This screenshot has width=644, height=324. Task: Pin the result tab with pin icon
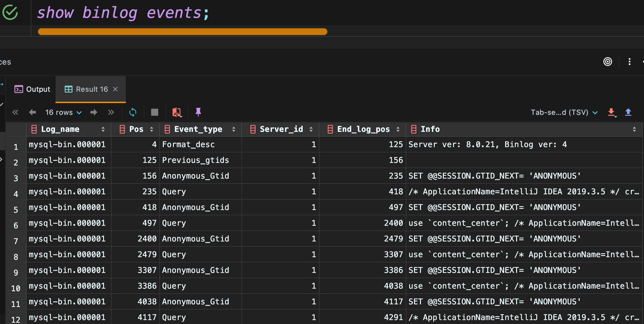(198, 112)
